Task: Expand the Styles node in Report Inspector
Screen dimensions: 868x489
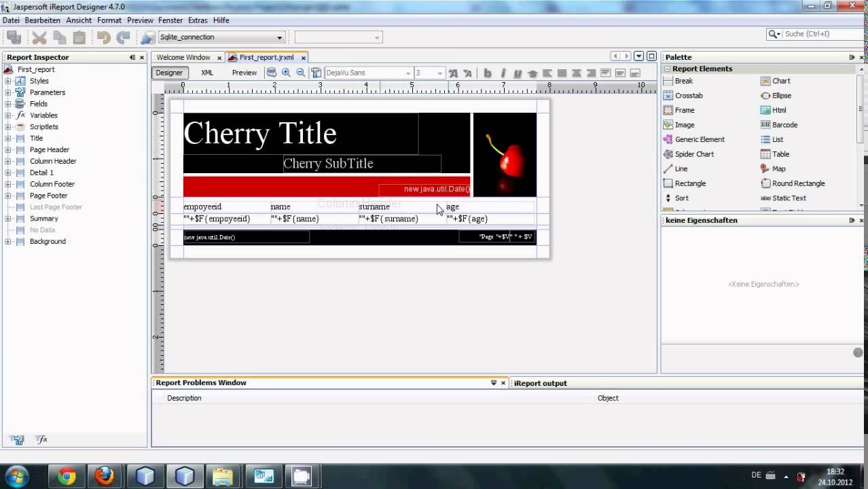Action: 8,81
